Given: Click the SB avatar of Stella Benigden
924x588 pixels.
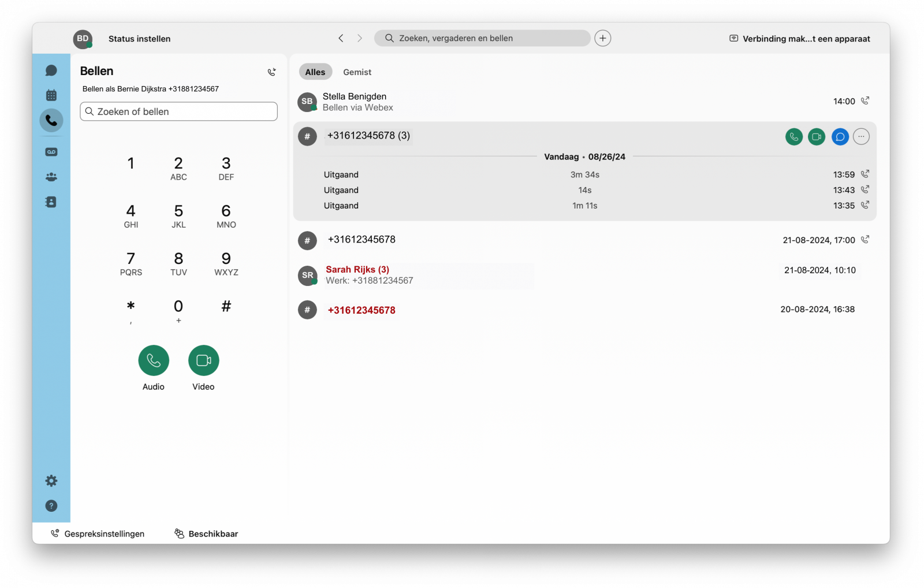Looking at the screenshot, I should tap(307, 102).
